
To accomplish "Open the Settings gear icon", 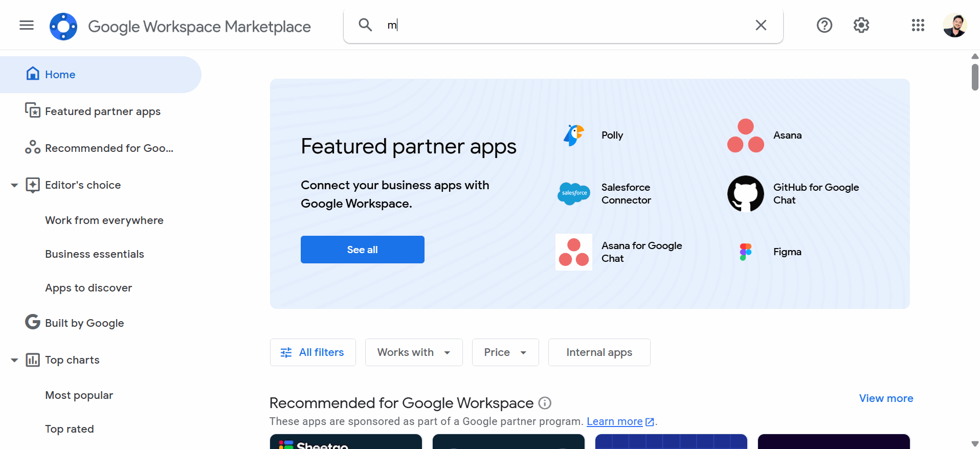I will (861, 25).
